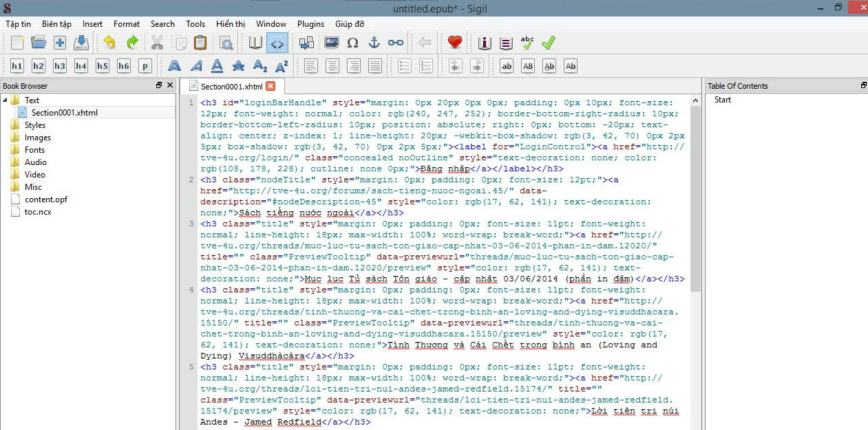Apply Heading 2 style (h2)
The height and width of the screenshot is (430, 868).
click(39, 66)
